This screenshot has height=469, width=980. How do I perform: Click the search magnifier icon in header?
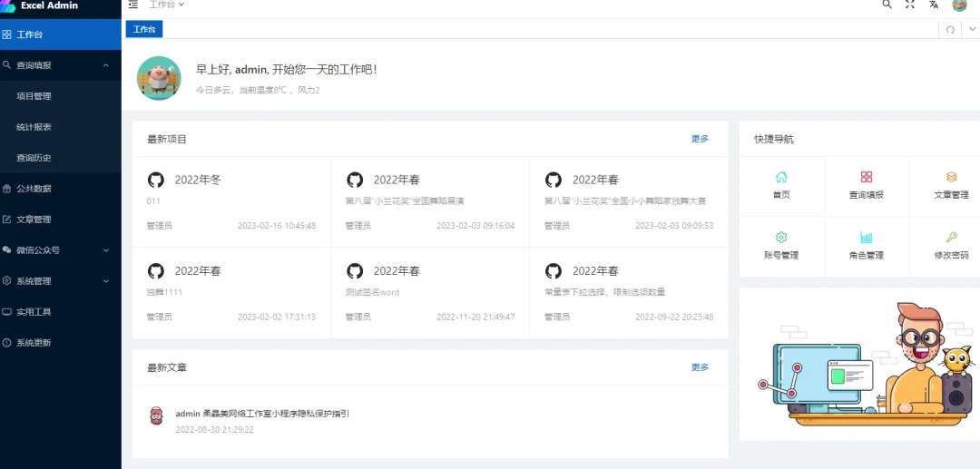coord(887,5)
